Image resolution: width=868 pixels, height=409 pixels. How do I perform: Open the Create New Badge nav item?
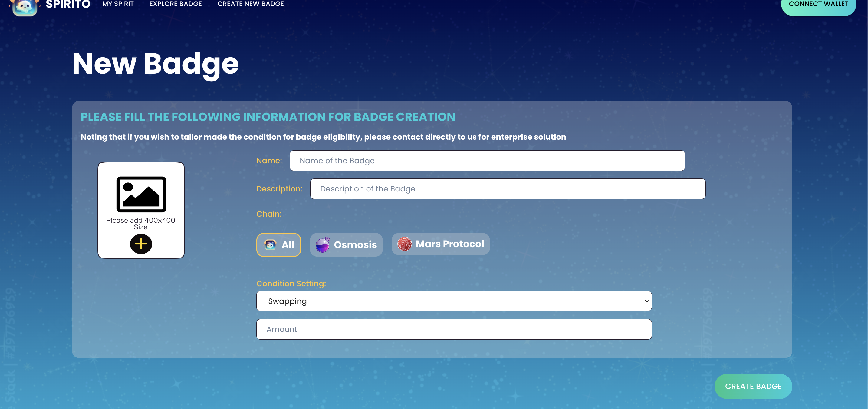click(250, 4)
